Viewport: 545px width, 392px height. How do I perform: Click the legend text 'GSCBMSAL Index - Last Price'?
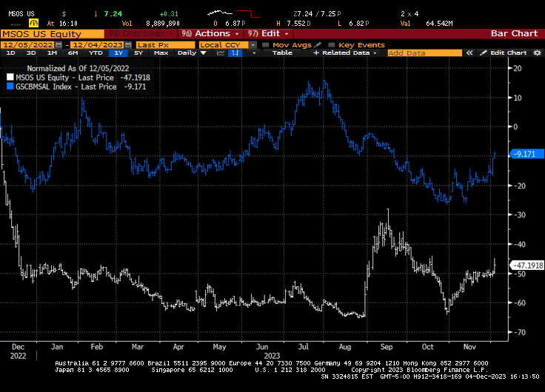pyautogui.click(x=66, y=87)
